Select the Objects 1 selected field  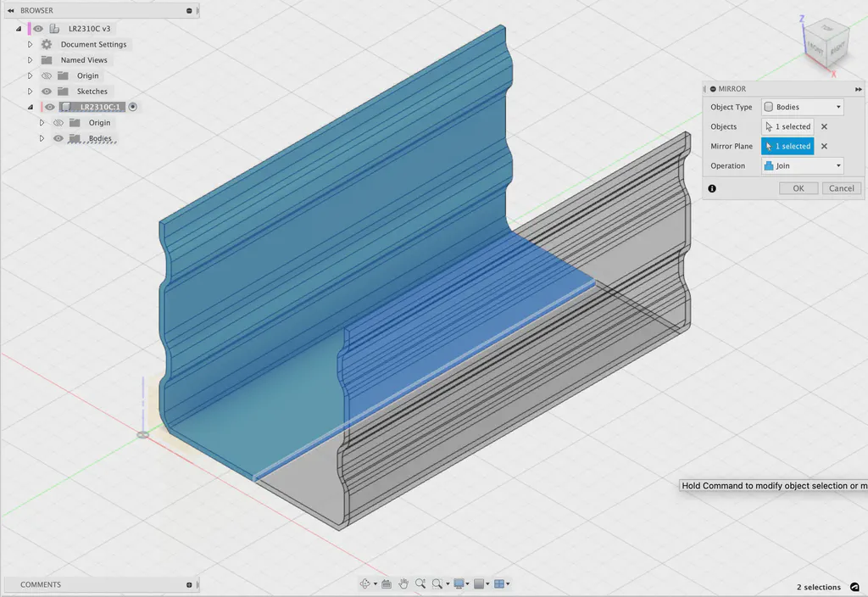[787, 127]
